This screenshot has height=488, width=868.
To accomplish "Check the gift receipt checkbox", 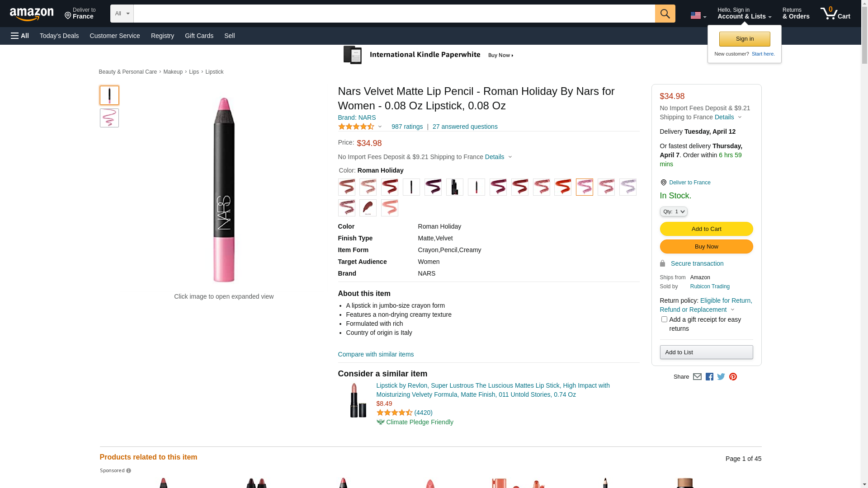I will [664, 319].
